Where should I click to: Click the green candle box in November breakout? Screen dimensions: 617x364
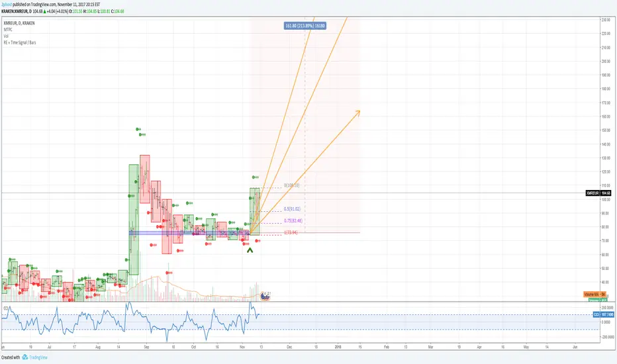[255, 211]
